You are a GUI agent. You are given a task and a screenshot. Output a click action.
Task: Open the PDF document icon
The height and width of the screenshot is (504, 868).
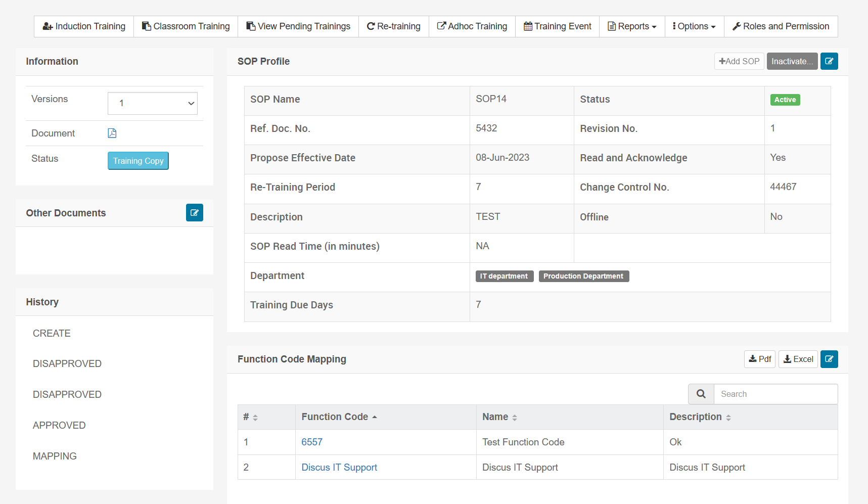[112, 133]
